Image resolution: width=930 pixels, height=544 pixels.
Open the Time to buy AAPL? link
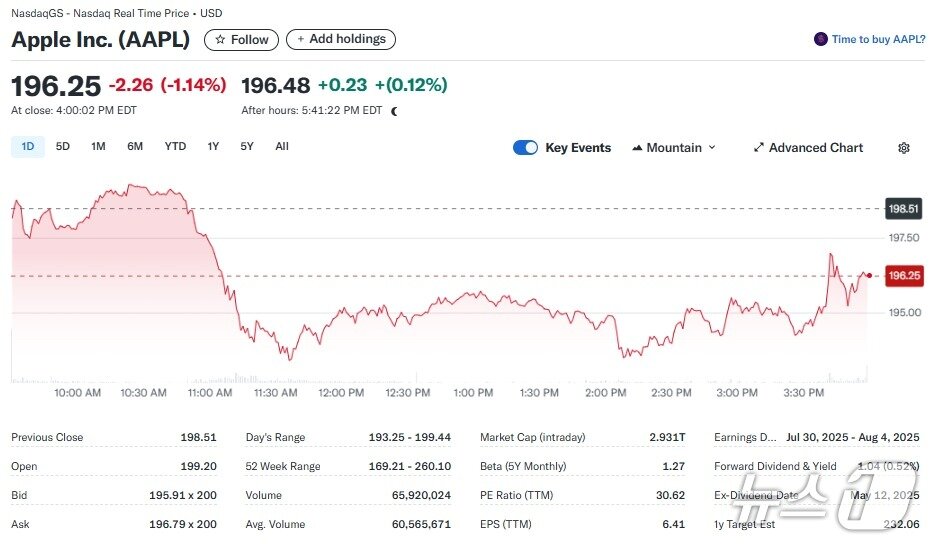[x=878, y=39]
